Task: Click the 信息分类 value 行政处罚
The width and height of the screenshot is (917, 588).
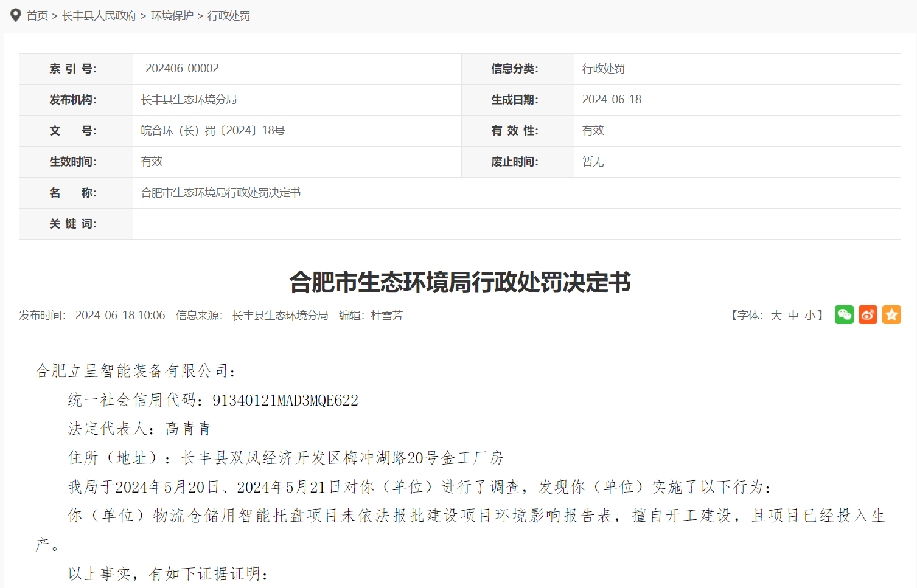Action: 604,69
